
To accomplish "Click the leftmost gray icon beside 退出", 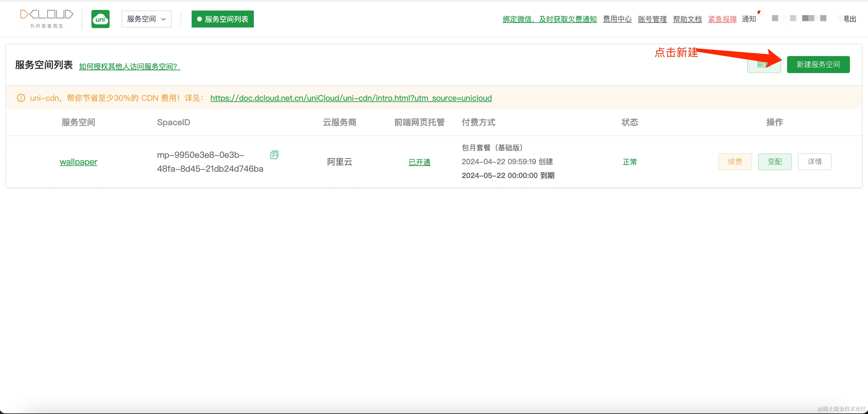I will 775,18.
